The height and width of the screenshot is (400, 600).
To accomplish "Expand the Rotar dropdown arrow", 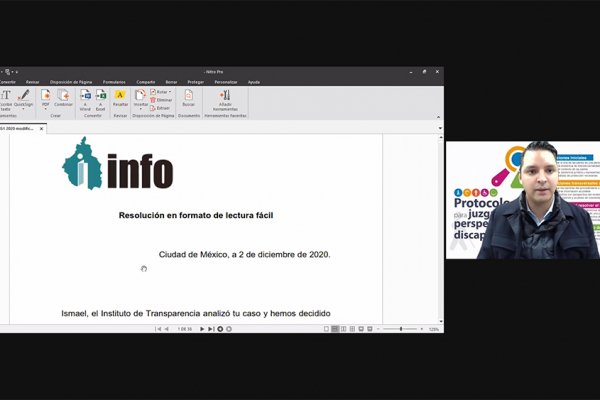I will [x=170, y=92].
